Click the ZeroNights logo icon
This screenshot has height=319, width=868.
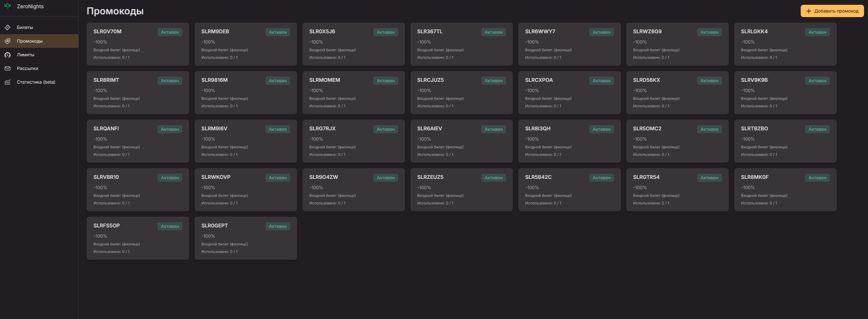[x=7, y=6]
